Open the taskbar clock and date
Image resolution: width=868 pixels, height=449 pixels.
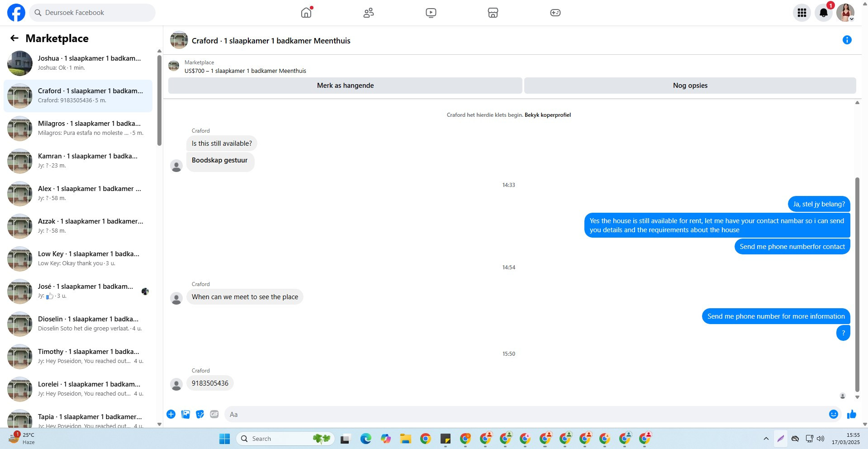[x=845, y=439]
